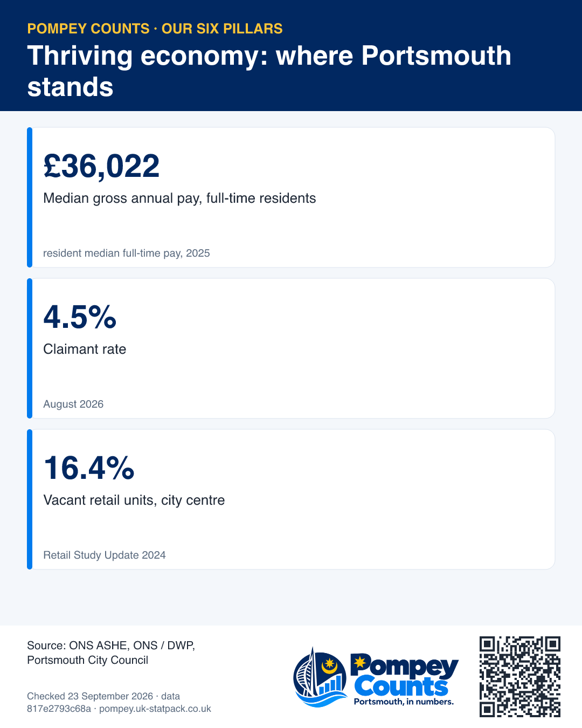Click 'Checked 23 September 2026' text

(90, 696)
